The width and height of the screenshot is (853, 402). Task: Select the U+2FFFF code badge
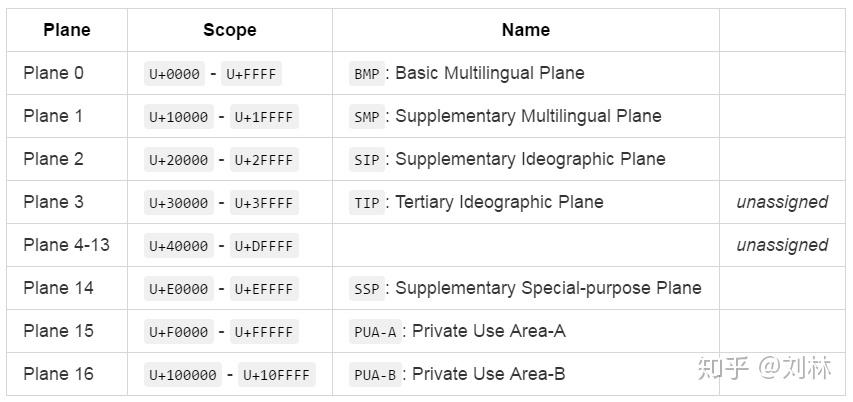coord(263,160)
